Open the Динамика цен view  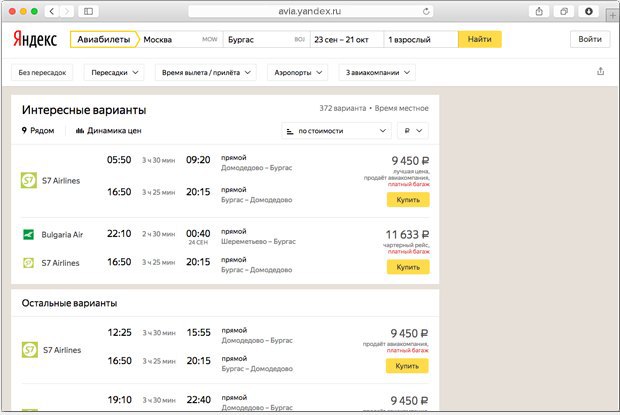point(108,130)
